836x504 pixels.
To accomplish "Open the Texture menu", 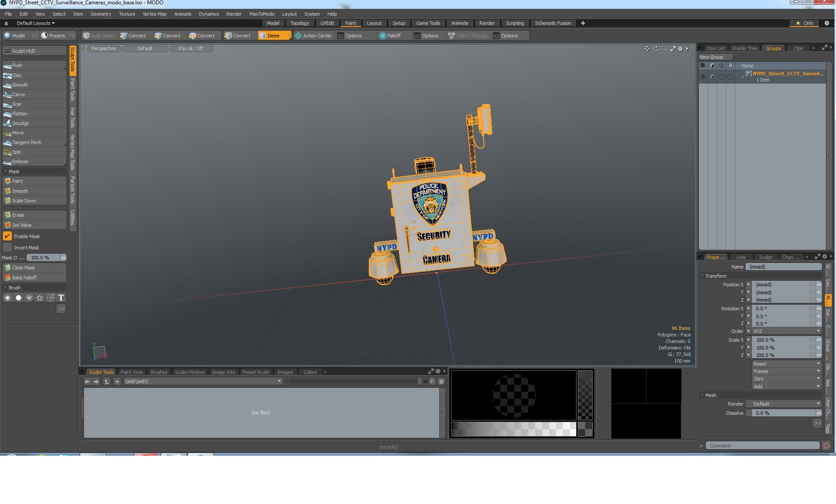I will coord(127,14).
